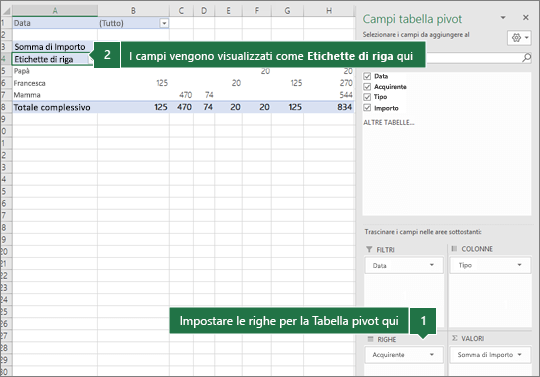
Task: Select the grand total value 834
Action: pyautogui.click(x=344, y=107)
